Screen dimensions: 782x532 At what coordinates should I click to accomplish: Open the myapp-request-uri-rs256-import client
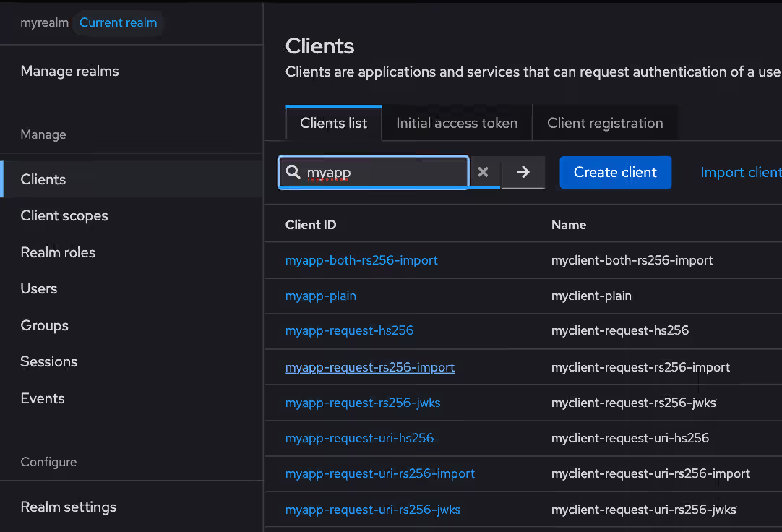[x=380, y=473]
